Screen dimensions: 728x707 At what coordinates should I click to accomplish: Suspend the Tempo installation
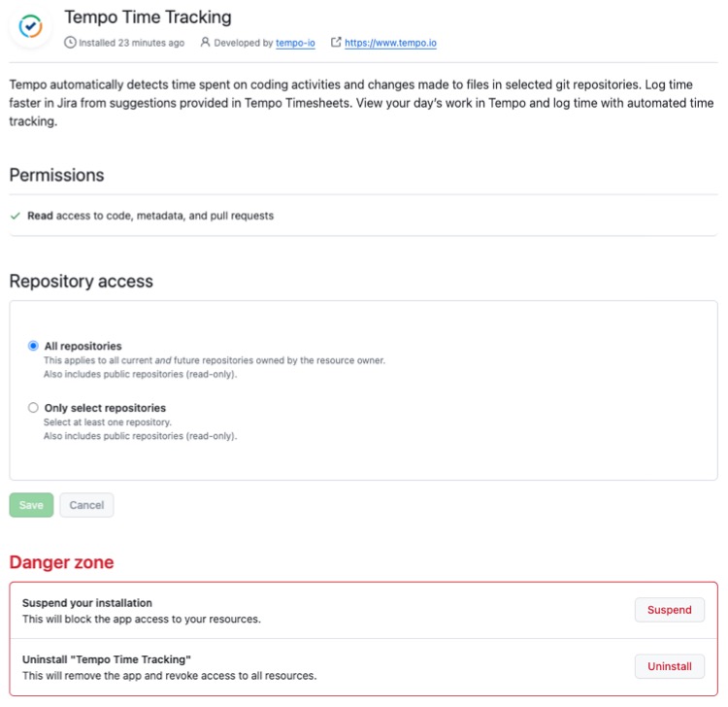click(669, 610)
